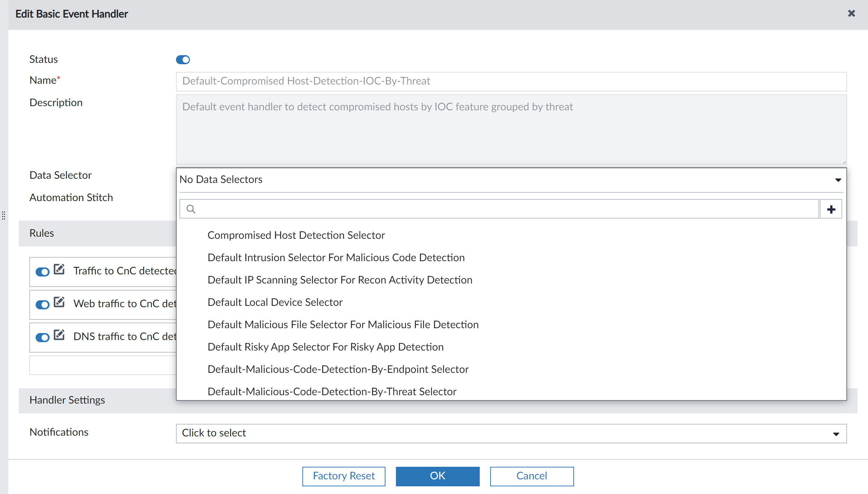Toggle the handler Status switch
This screenshot has height=494, width=868.
coord(183,59)
